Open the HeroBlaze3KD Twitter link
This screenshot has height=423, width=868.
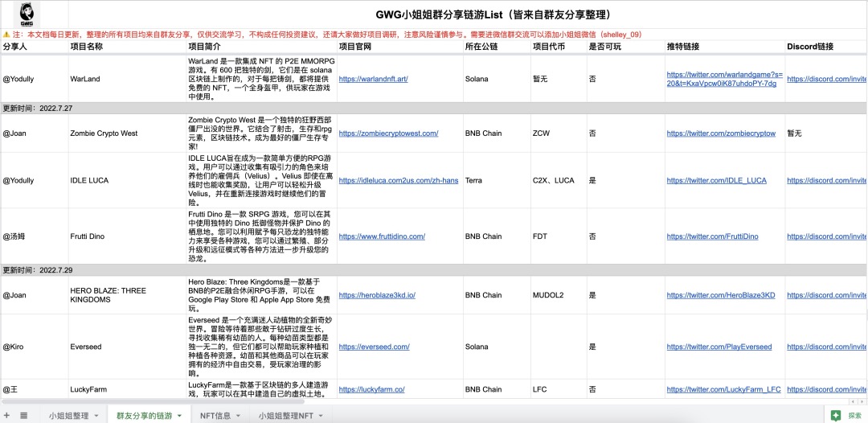tap(721, 295)
